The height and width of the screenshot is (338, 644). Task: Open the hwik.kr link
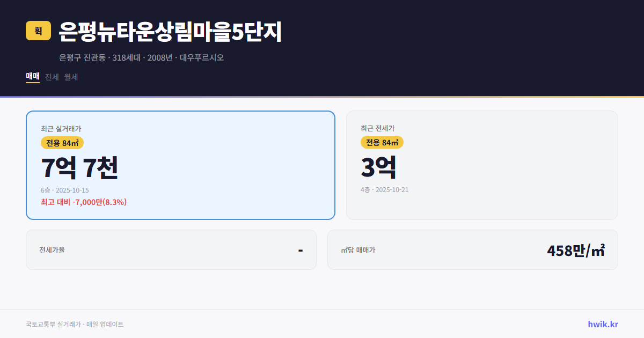coord(602,324)
